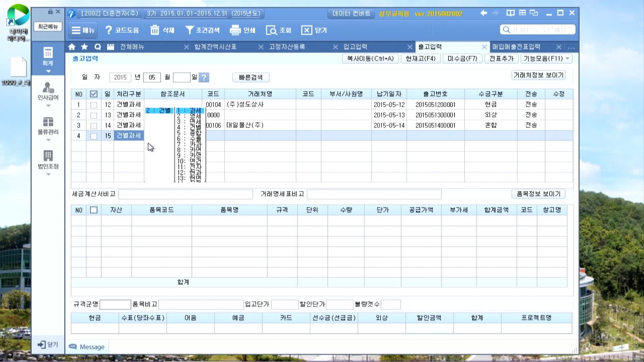This screenshot has width=644, height=362.
Task: Click 품목비고 input field
Action: [x=201, y=304]
